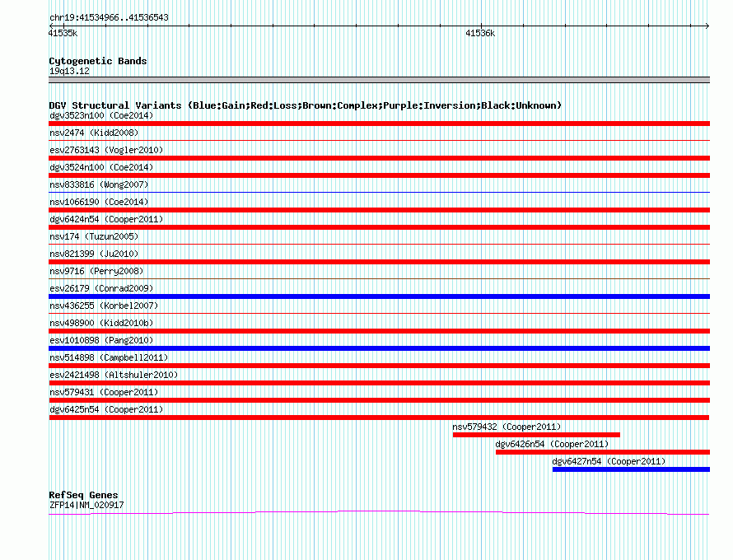
Task: Select the nsv833816 (Wong2007) variant label
Action: [99, 184]
